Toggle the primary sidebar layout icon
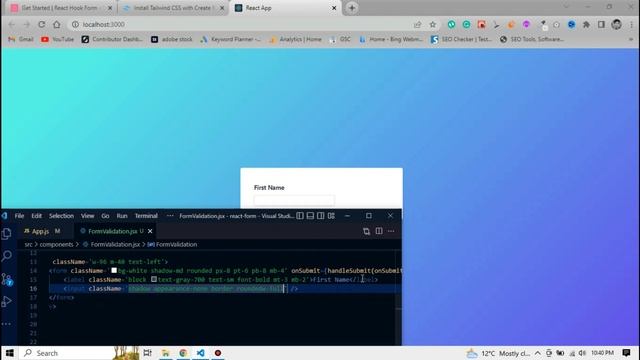Viewport: 640px width, 360px height. (300, 216)
